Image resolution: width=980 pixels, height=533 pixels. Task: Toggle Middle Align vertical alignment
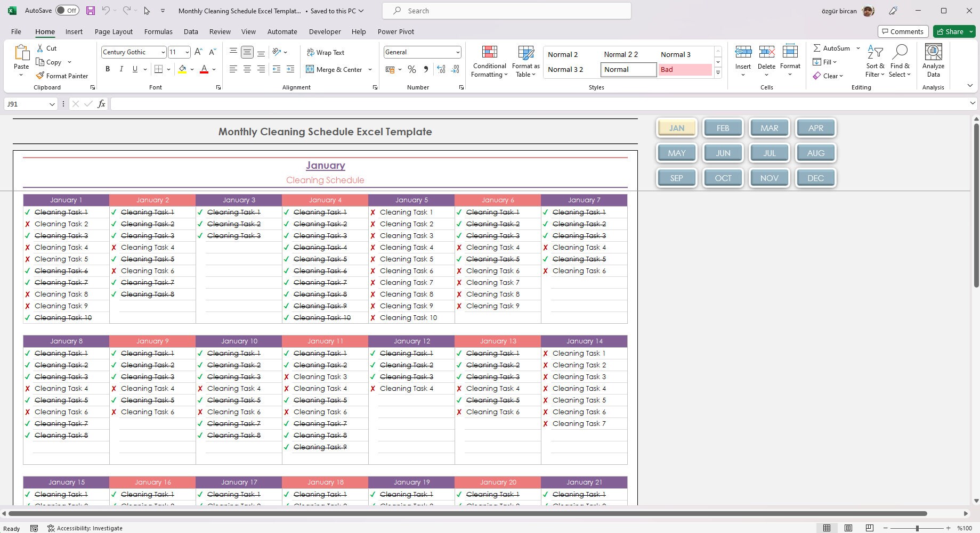pos(247,52)
